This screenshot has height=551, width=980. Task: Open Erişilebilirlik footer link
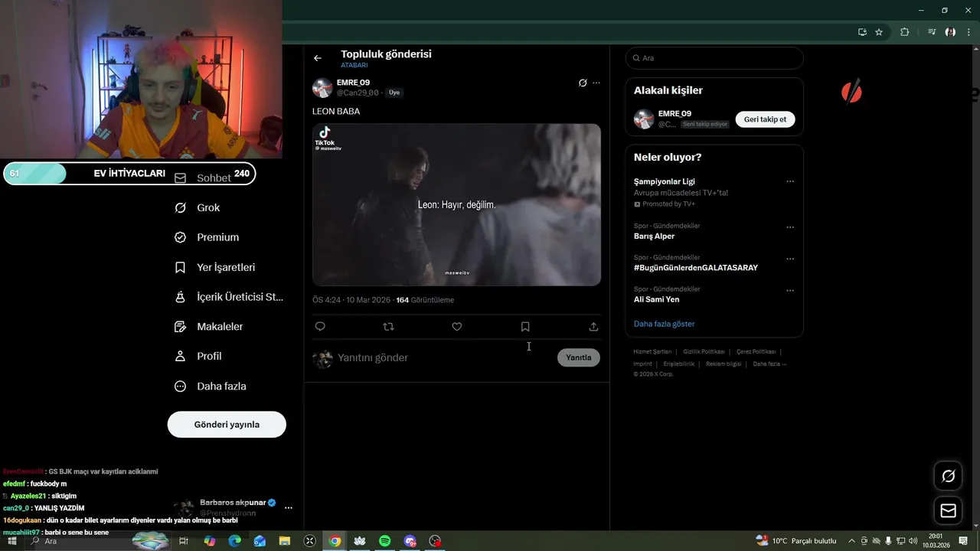[x=679, y=364]
